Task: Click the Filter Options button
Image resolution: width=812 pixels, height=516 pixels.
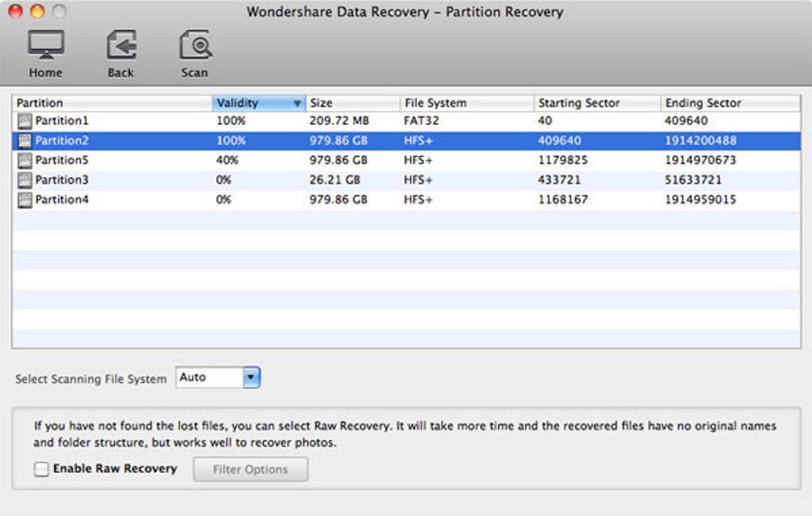Action: point(250,470)
